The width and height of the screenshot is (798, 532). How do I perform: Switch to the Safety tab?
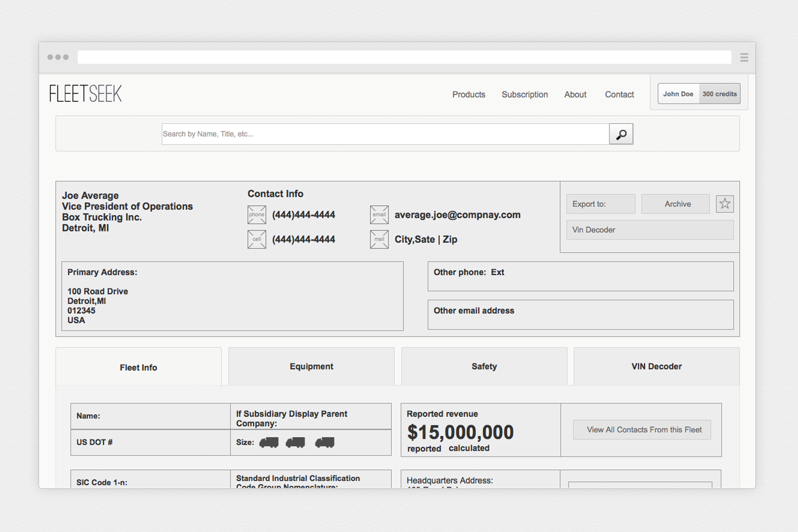pyautogui.click(x=484, y=366)
